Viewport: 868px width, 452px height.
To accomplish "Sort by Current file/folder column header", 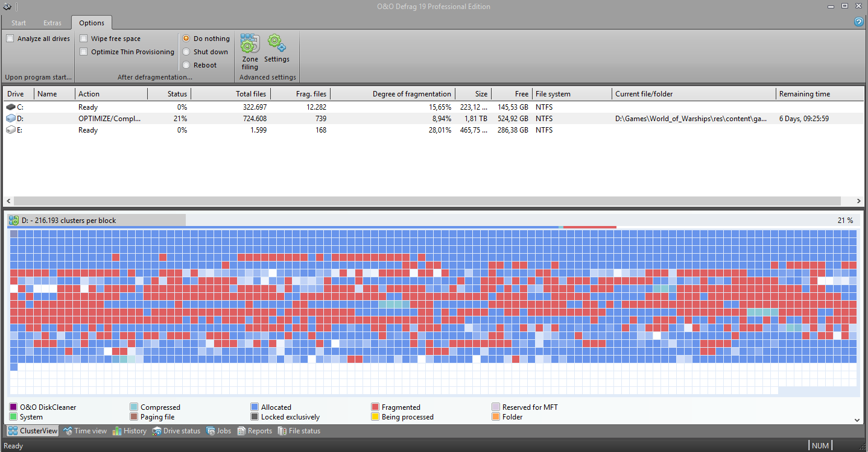I will pyautogui.click(x=694, y=94).
